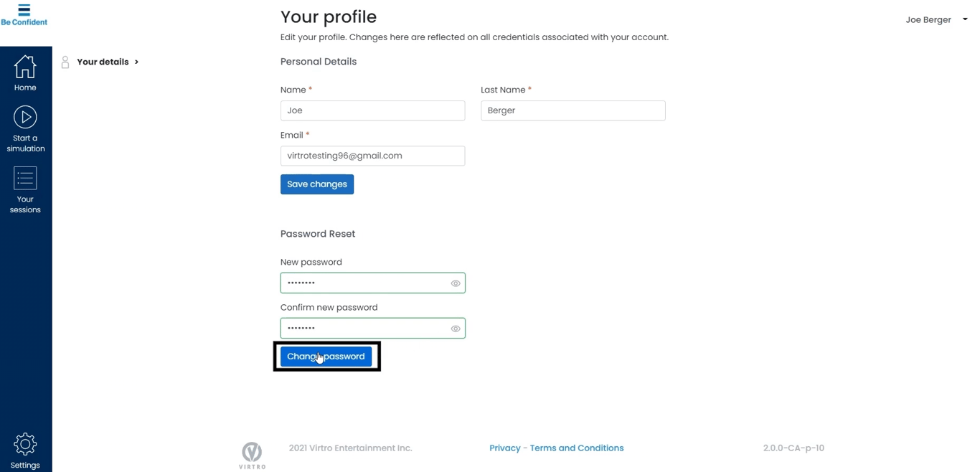Open the hamburger menu icon

click(24, 9)
